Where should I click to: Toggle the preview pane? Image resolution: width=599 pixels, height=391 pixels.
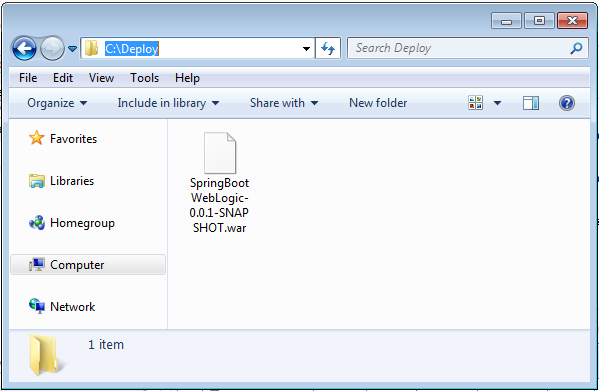click(x=531, y=103)
